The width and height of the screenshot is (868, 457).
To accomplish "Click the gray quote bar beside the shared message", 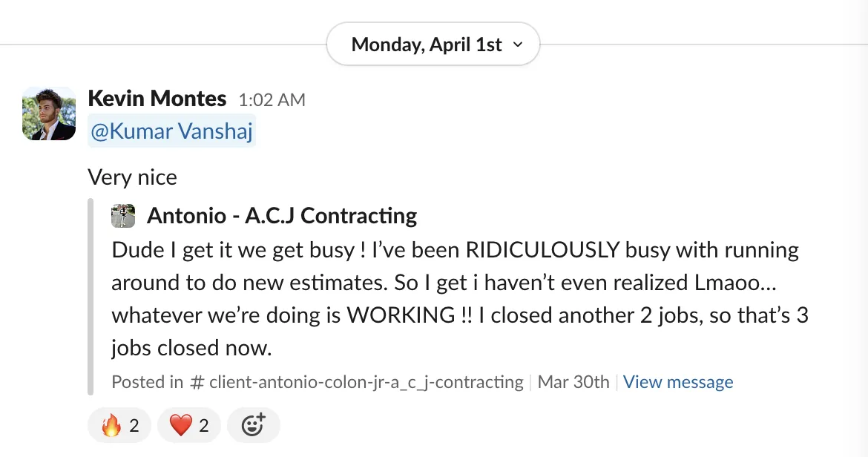I will (91, 297).
